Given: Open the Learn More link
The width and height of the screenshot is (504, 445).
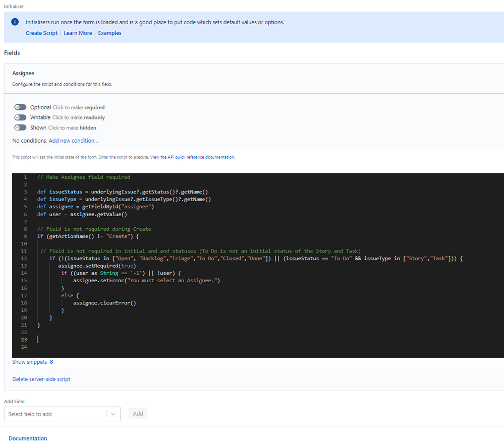Looking at the screenshot, I should point(78,33).
